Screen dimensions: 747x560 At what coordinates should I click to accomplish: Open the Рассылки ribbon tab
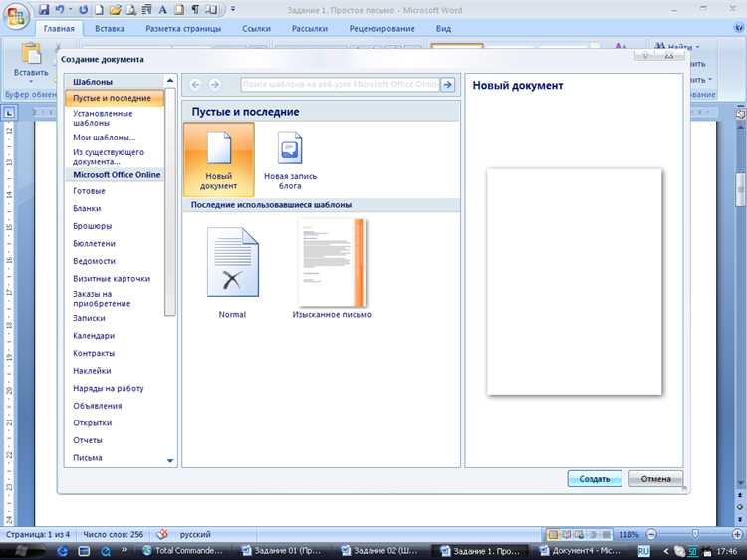click(x=310, y=29)
